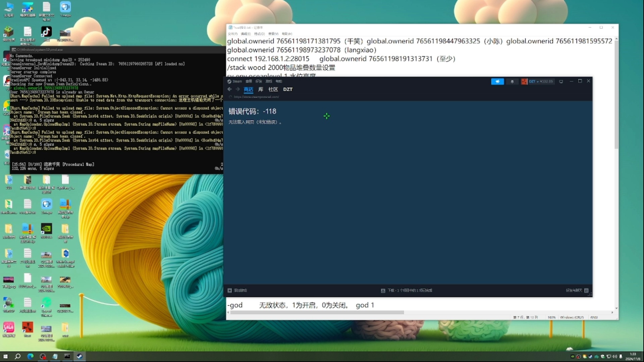Image resolution: width=644 pixels, height=362 pixels.
Task: Reload page icon beside Steam URL
Action: (x=230, y=97)
